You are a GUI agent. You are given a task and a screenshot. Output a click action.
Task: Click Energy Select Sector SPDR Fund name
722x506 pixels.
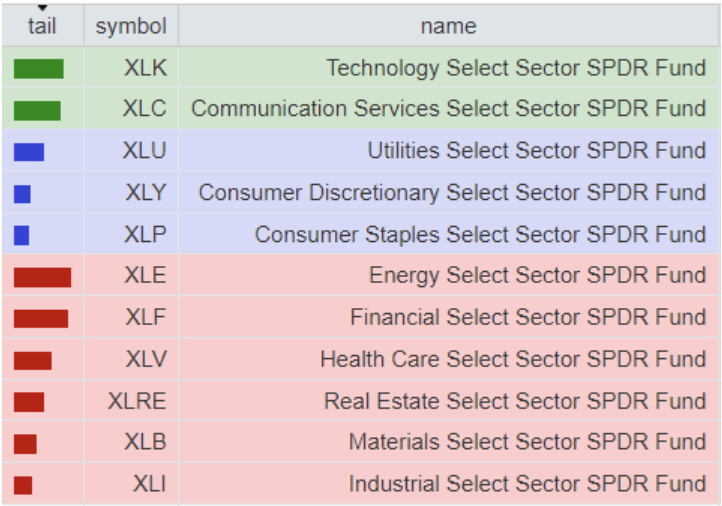[x=537, y=277]
